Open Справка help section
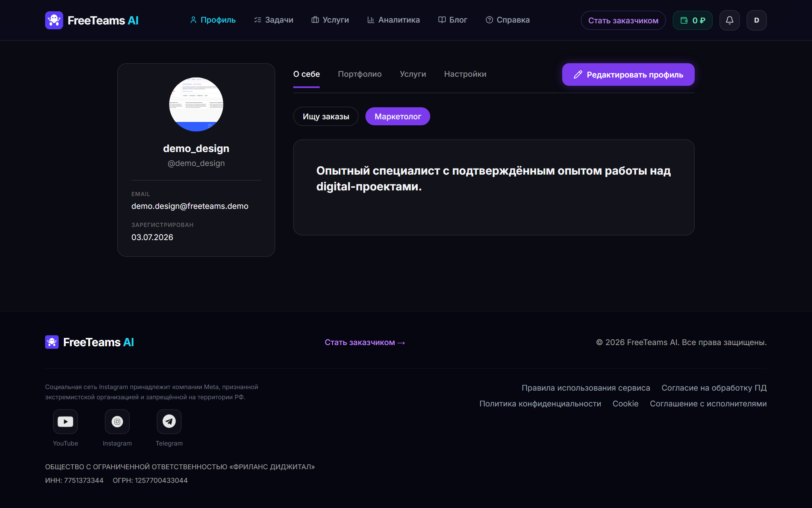This screenshot has width=812, height=508. (x=507, y=20)
